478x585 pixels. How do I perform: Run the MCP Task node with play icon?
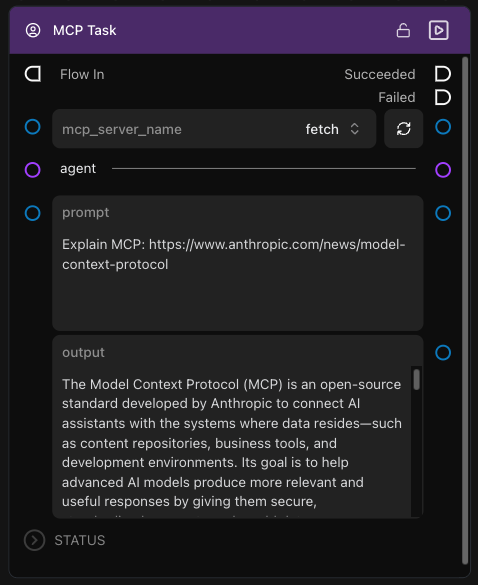(x=438, y=30)
